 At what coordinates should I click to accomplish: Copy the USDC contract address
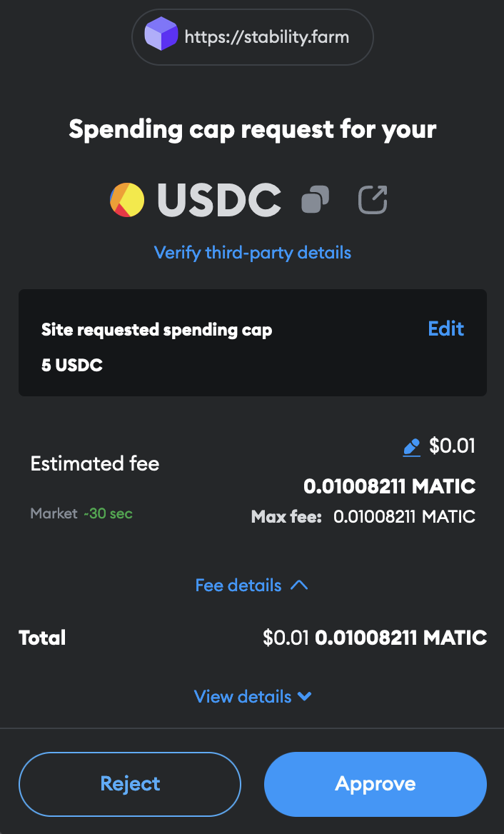click(x=315, y=199)
